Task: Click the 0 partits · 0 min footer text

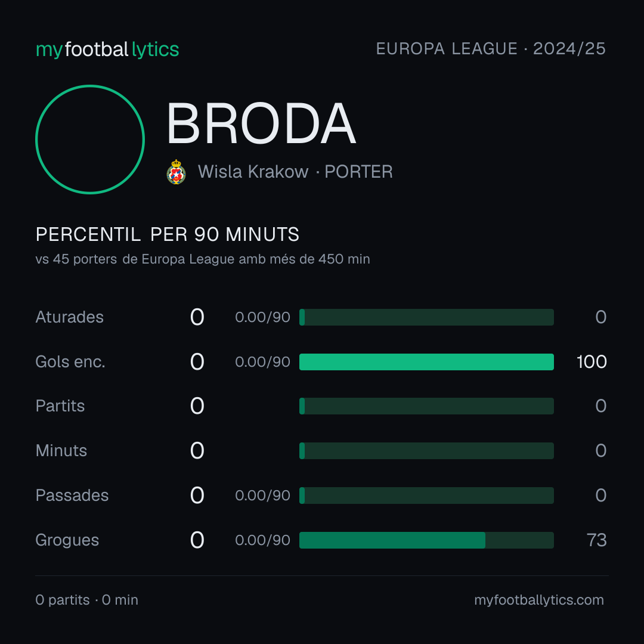Action: [86, 600]
